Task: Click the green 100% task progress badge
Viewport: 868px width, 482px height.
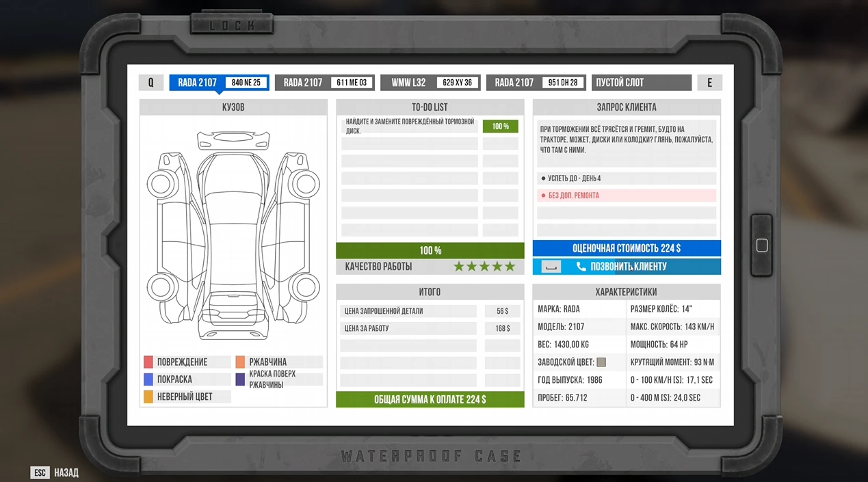Action: (500, 126)
